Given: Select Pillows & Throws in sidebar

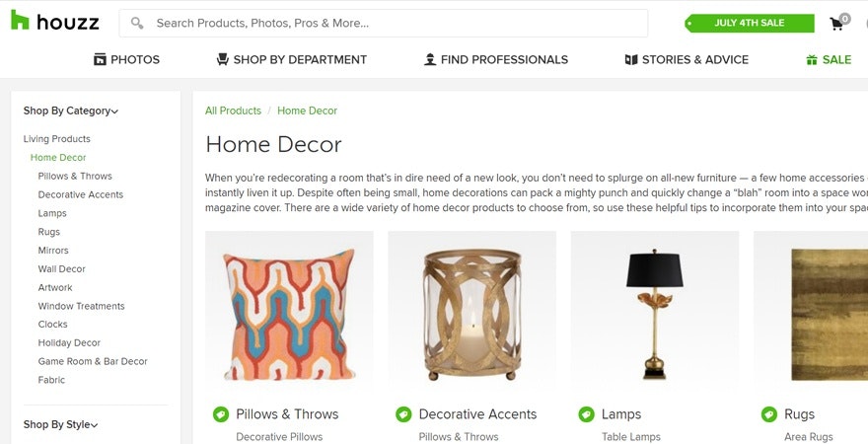Looking at the screenshot, I should (75, 177).
